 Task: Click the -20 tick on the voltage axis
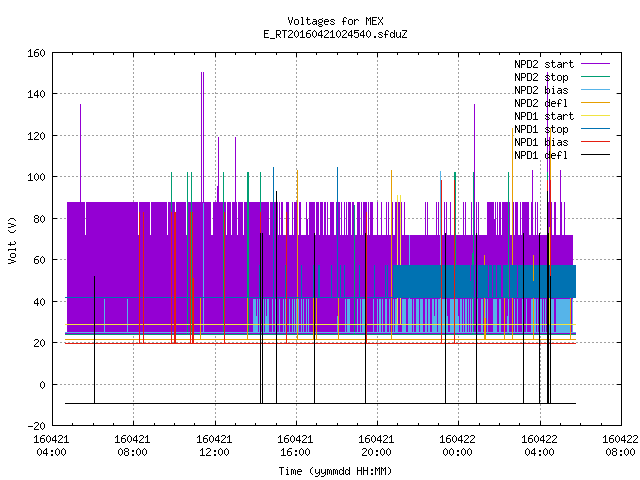click(x=36, y=426)
